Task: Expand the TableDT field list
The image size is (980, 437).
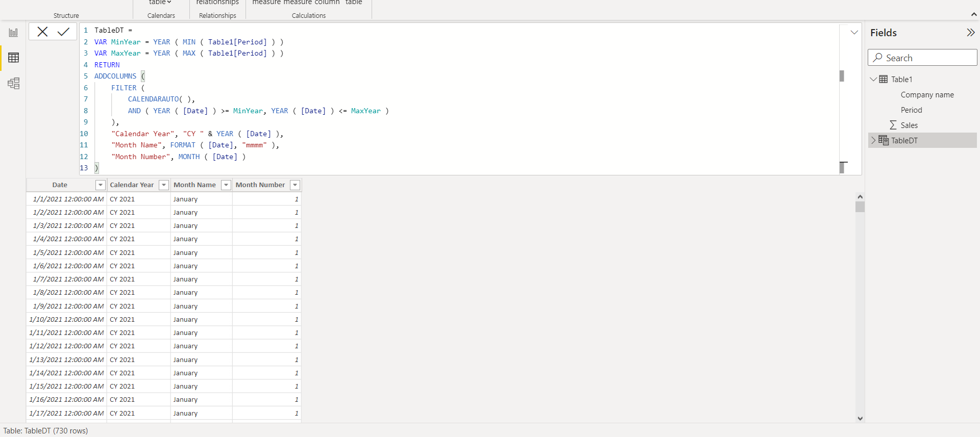Action: click(x=873, y=140)
